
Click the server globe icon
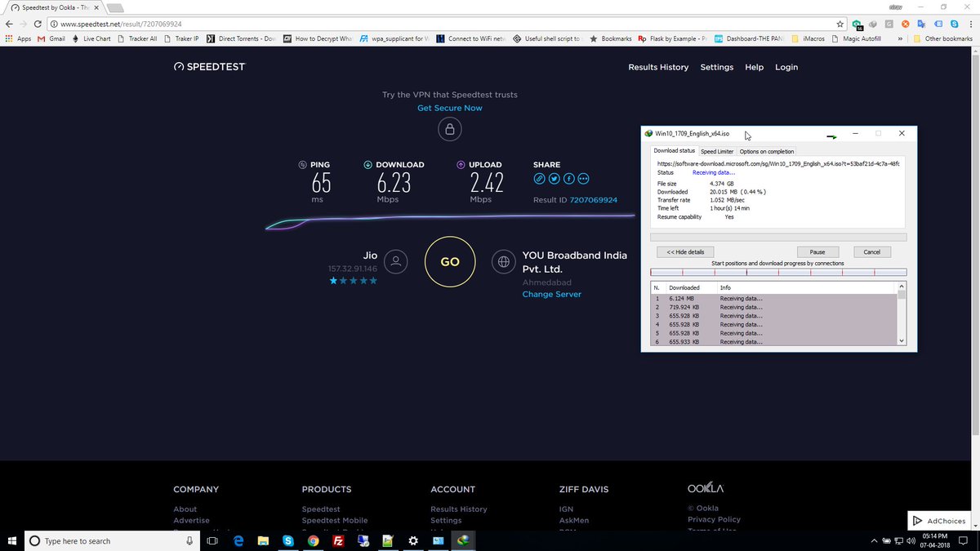pyautogui.click(x=504, y=261)
